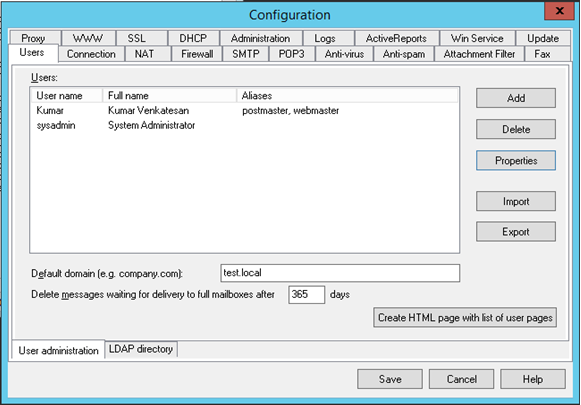Select the Users tab
Image resolution: width=581 pixels, height=405 pixels.
point(32,53)
